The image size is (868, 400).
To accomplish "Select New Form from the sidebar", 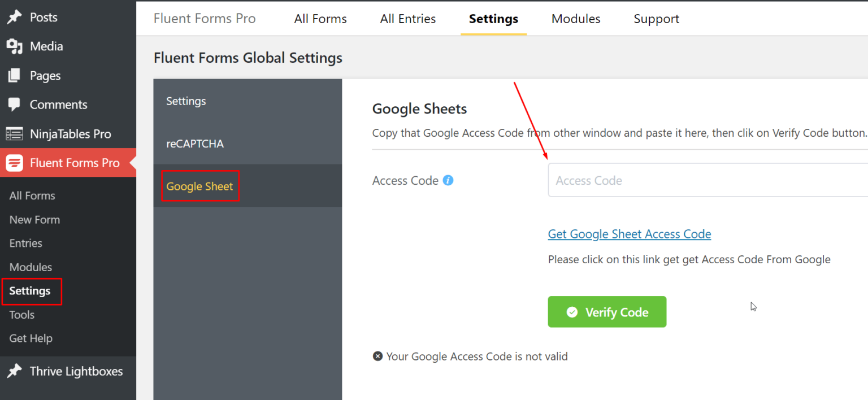I will (34, 219).
